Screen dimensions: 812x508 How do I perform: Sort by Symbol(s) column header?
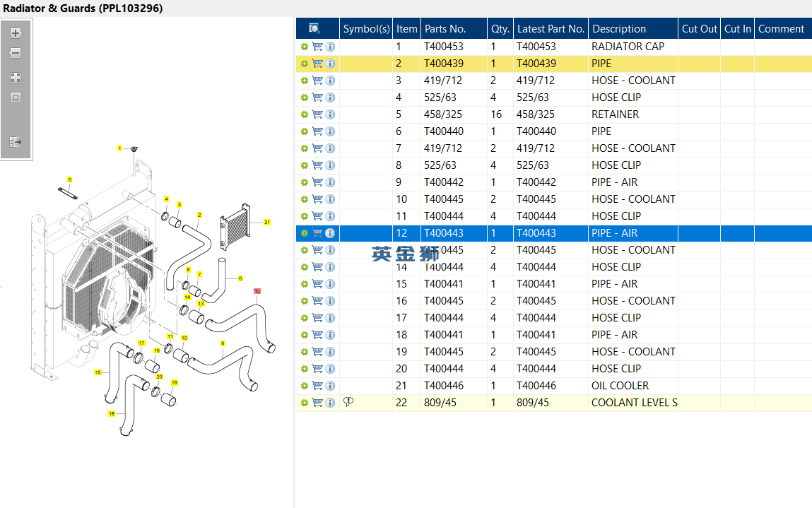[366, 28]
